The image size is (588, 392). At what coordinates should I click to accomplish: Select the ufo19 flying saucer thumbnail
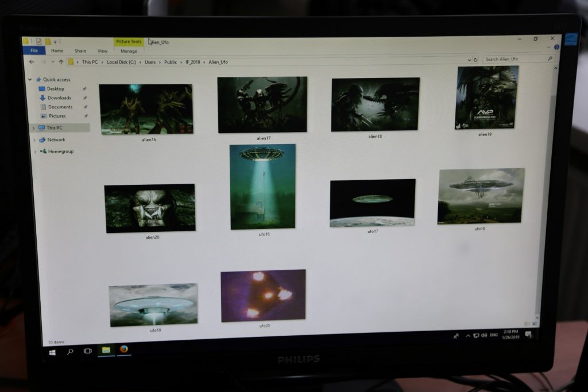153,305
